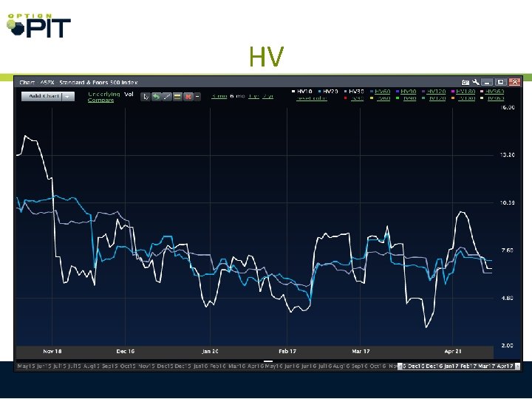Toggle the IV180 series
This screenshot has width=532, height=399.
466,98
